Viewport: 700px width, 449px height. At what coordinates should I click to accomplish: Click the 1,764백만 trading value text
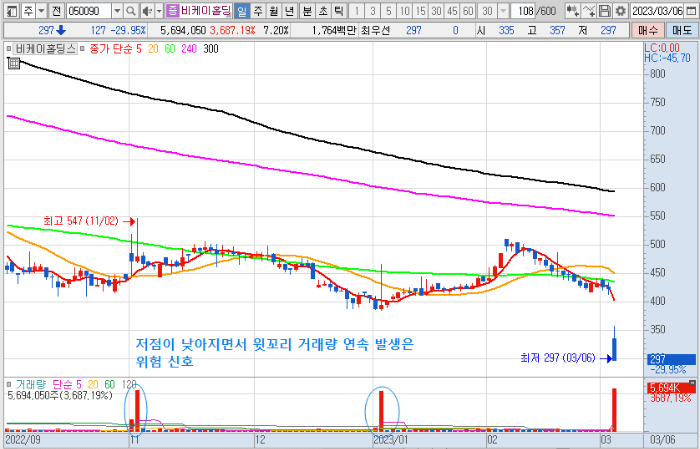coord(334,30)
